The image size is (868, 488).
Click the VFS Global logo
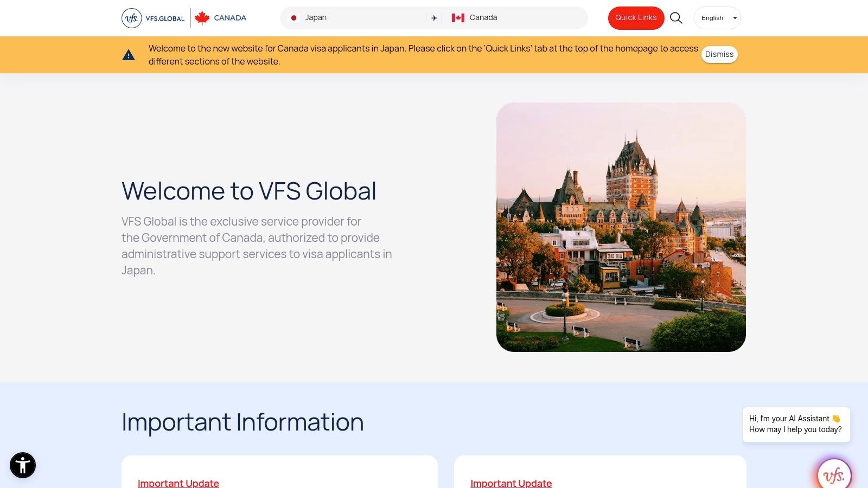(x=153, y=18)
